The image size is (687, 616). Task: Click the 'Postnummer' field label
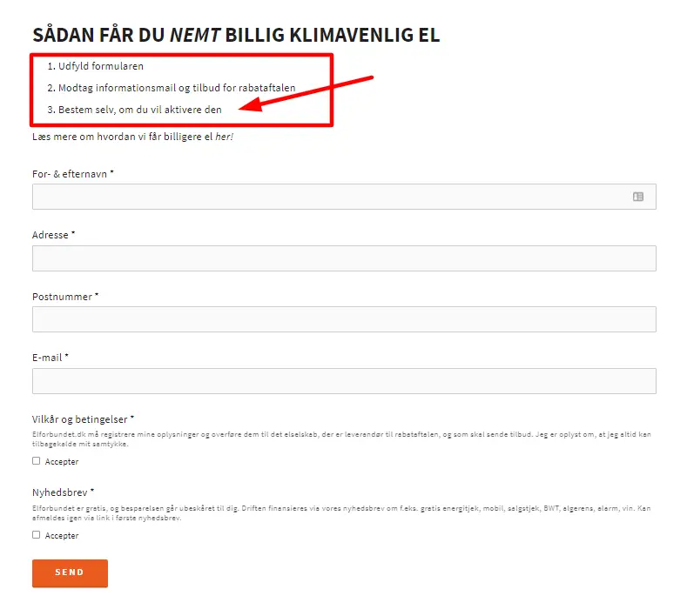point(65,297)
